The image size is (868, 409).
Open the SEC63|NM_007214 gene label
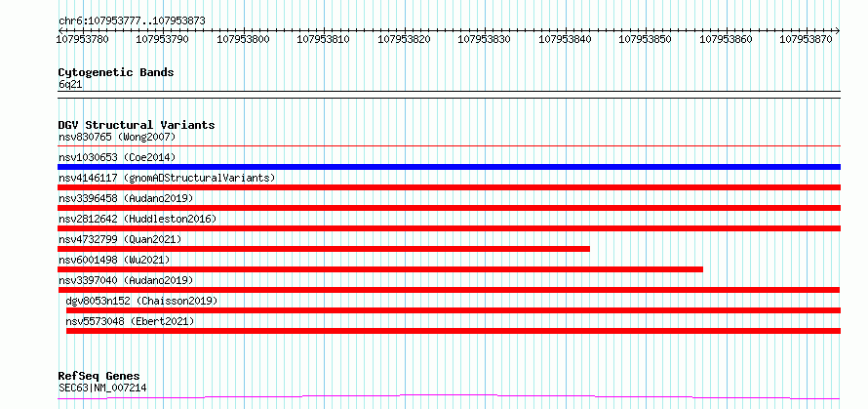pyautogui.click(x=102, y=388)
